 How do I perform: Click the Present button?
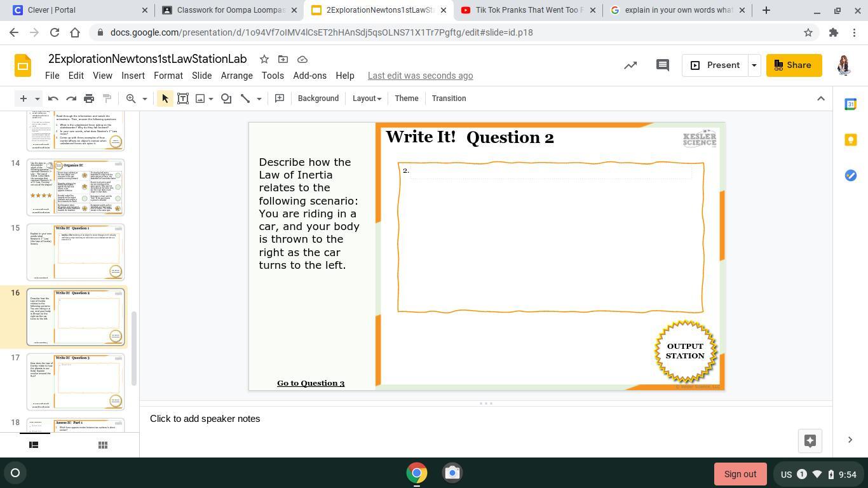point(715,65)
